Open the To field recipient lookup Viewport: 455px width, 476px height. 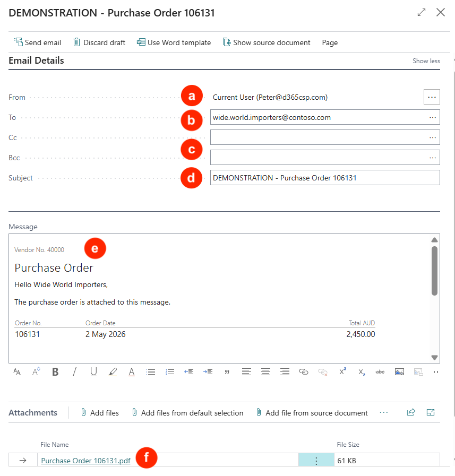[x=433, y=117]
